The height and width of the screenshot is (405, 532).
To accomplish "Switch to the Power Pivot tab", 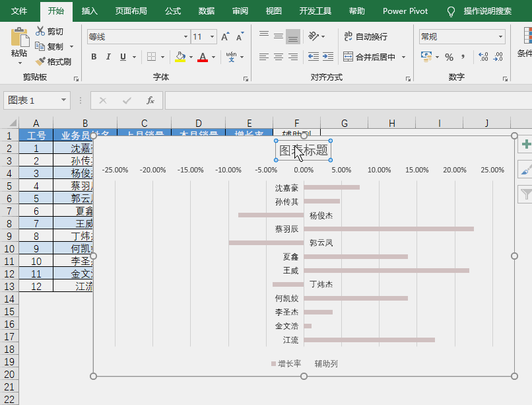I will [405, 11].
